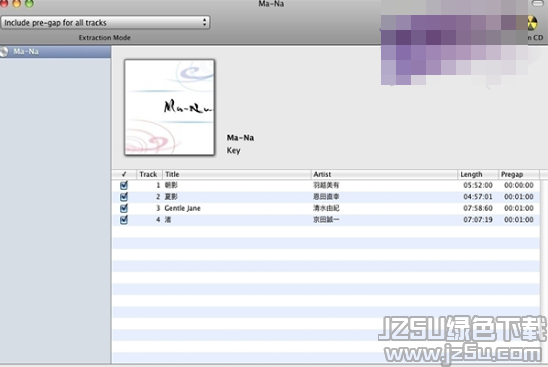
Task: Click track number 4 cell
Action: pos(158,220)
